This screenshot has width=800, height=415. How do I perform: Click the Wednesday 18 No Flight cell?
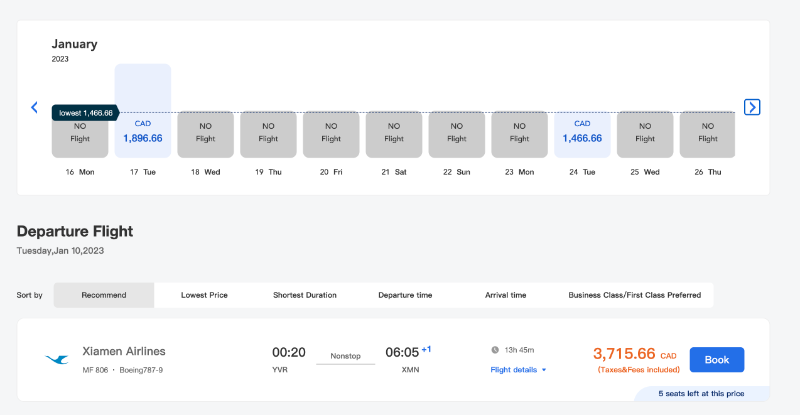(205, 133)
